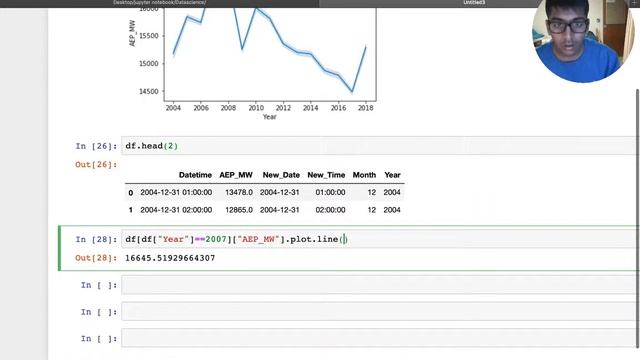This screenshot has height=360, width=640.
Task: Click the New_Date column header
Action: point(281,175)
